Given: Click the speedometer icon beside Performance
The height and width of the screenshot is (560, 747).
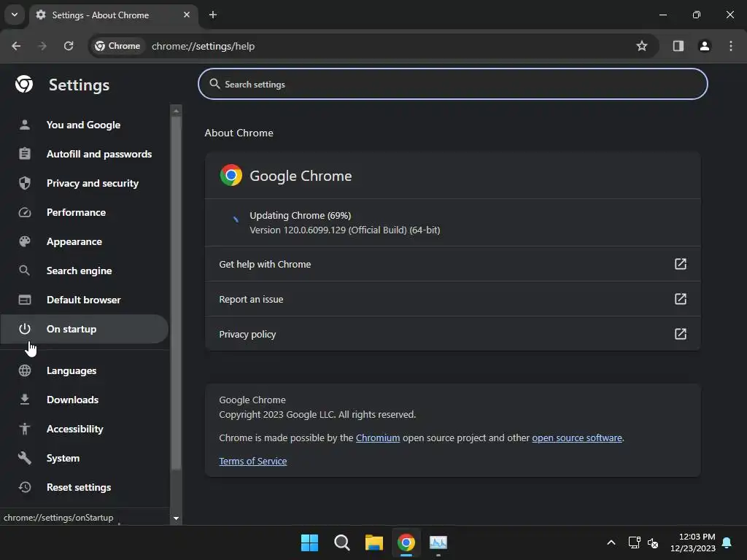Looking at the screenshot, I should tap(25, 212).
